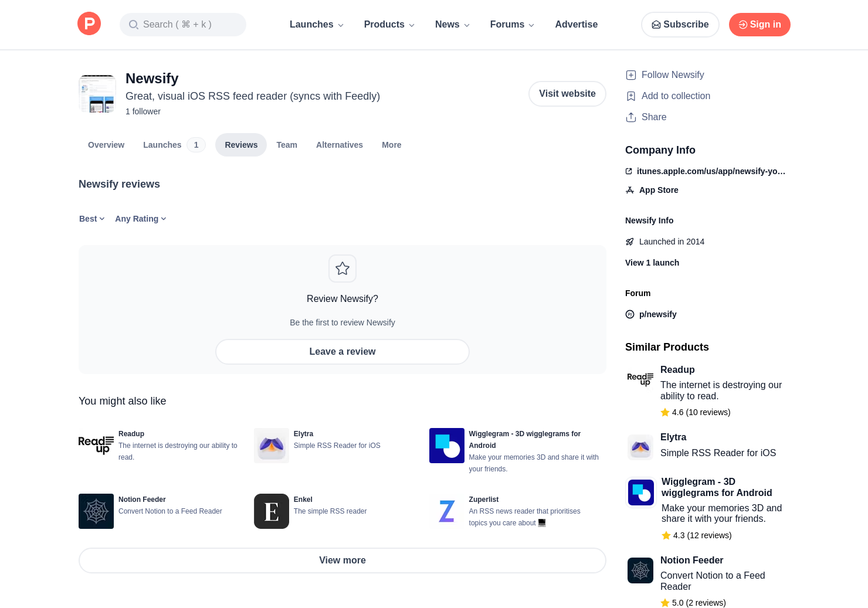Select the Reviews tab
The height and width of the screenshot is (608, 868).
point(241,145)
